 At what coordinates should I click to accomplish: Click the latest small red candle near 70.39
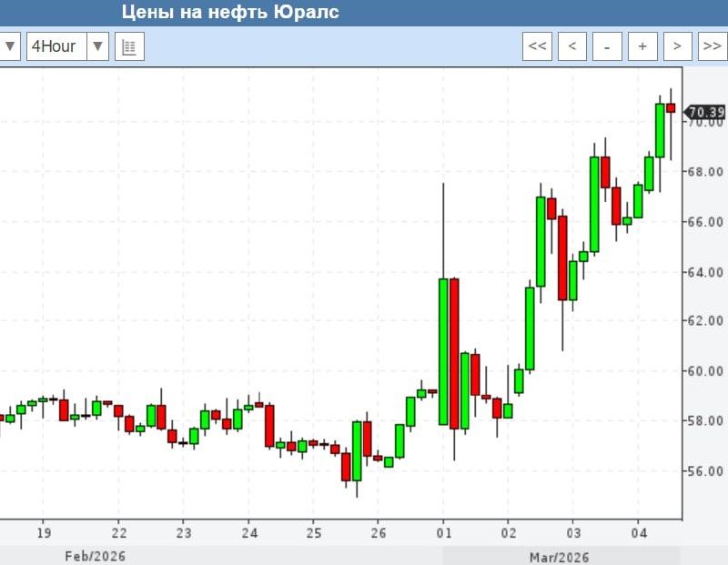pos(671,107)
